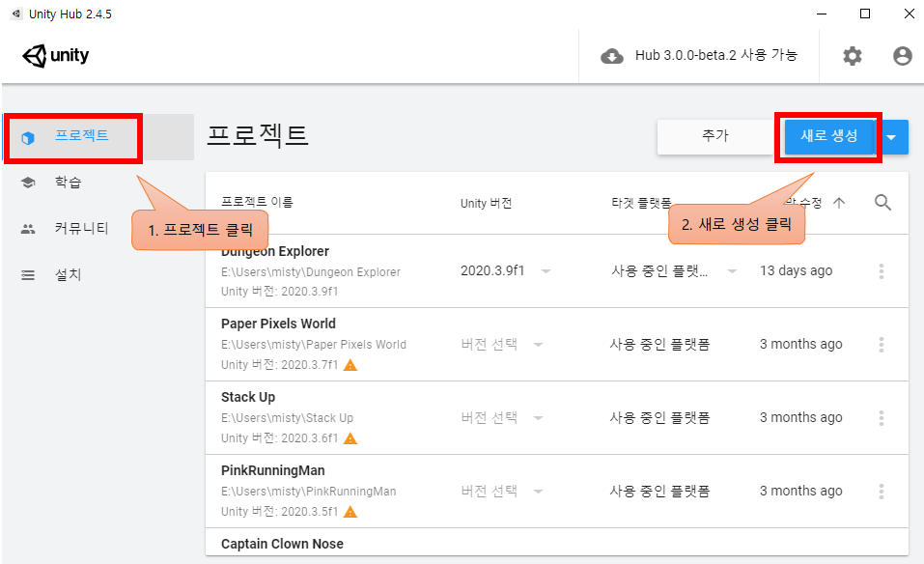Click Unity 버전: 2020.3.9f1 text

(280, 292)
